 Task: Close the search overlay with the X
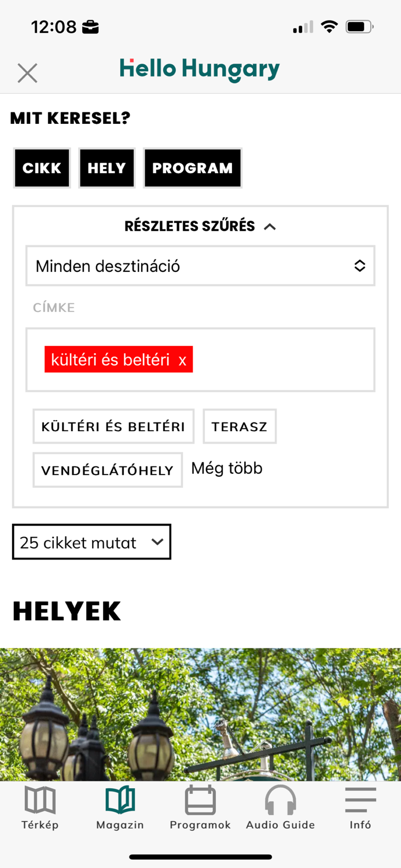click(27, 73)
